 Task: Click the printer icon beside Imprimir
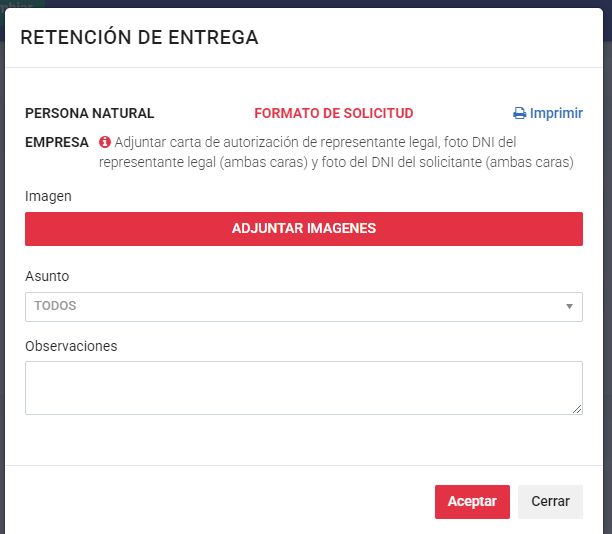click(519, 114)
